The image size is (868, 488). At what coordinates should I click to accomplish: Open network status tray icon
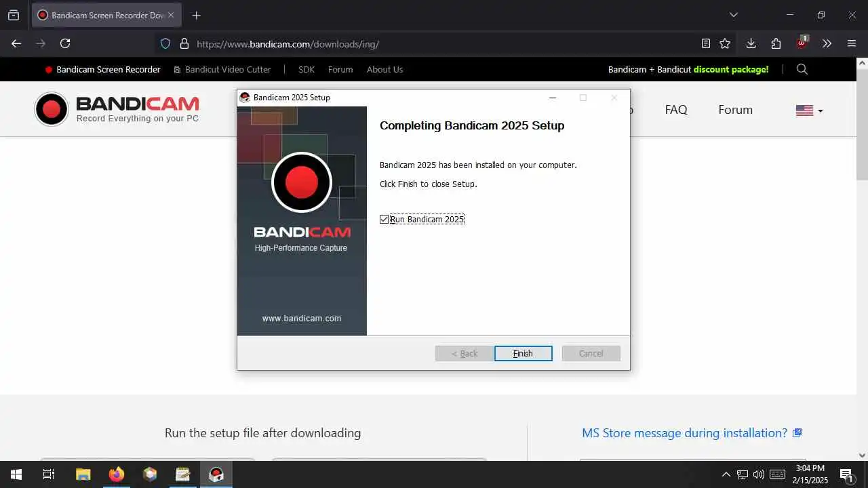pyautogui.click(x=743, y=474)
